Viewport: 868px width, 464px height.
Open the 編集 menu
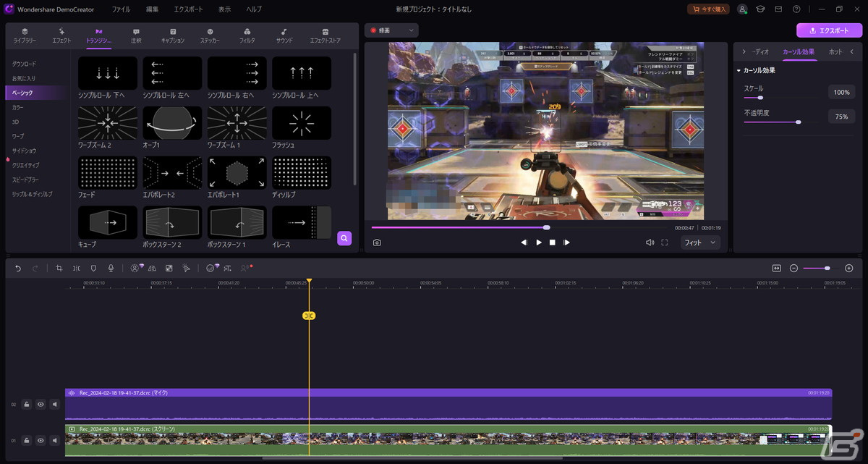coord(152,9)
